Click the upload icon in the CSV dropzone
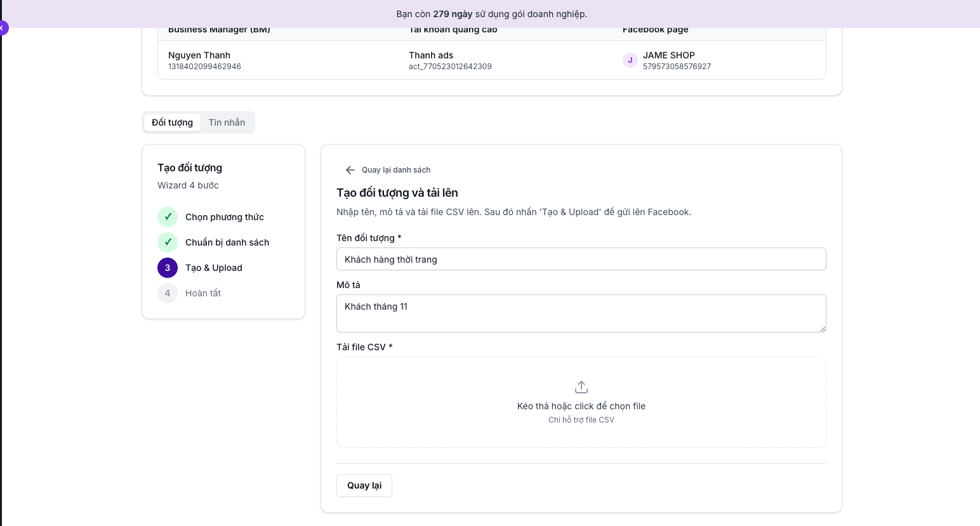 (x=581, y=386)
